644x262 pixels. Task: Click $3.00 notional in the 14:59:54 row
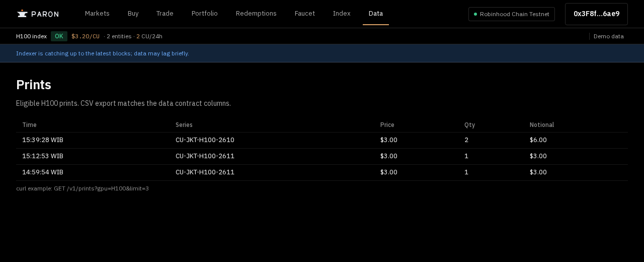(x=538, y=172)
